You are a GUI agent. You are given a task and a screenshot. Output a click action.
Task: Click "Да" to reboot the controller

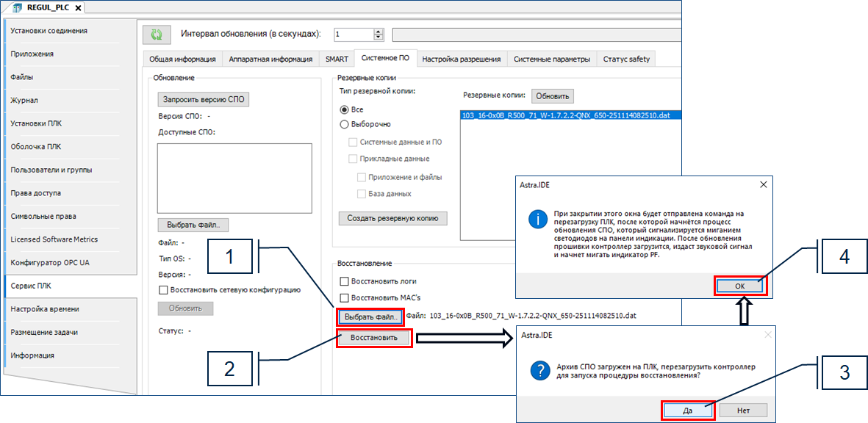pyautogui.click(x=687, y=411)
